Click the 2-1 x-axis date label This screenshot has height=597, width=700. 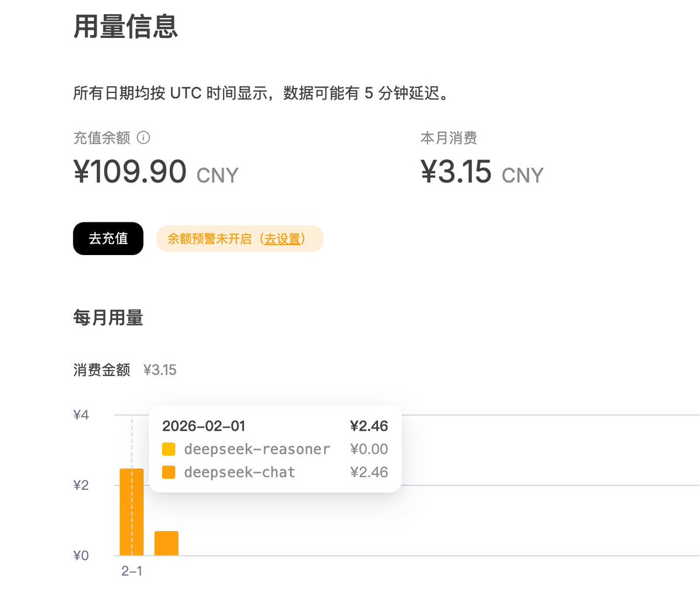tap(132, 571)
